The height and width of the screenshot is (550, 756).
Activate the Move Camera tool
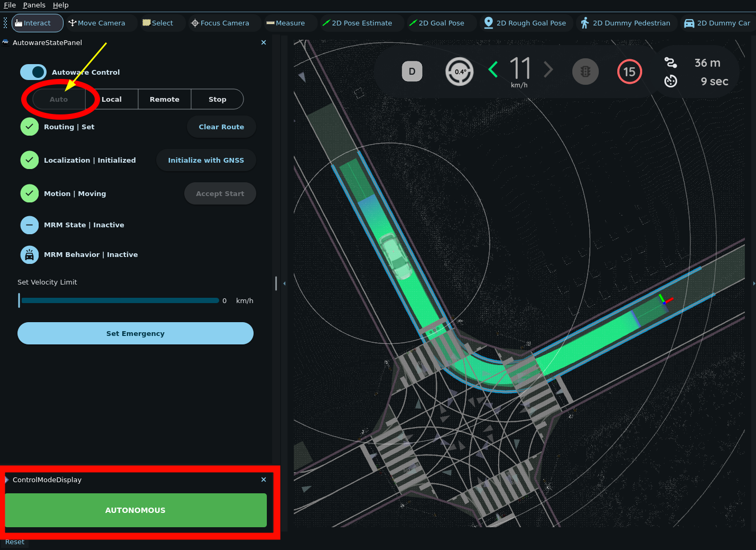pyautogui.click(x=97, y=23)
